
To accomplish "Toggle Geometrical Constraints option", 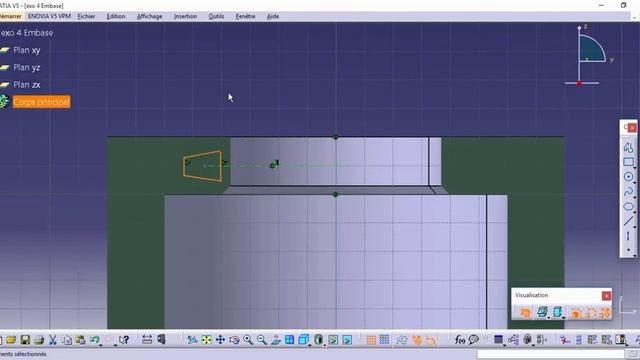I will tap(417, 340).
